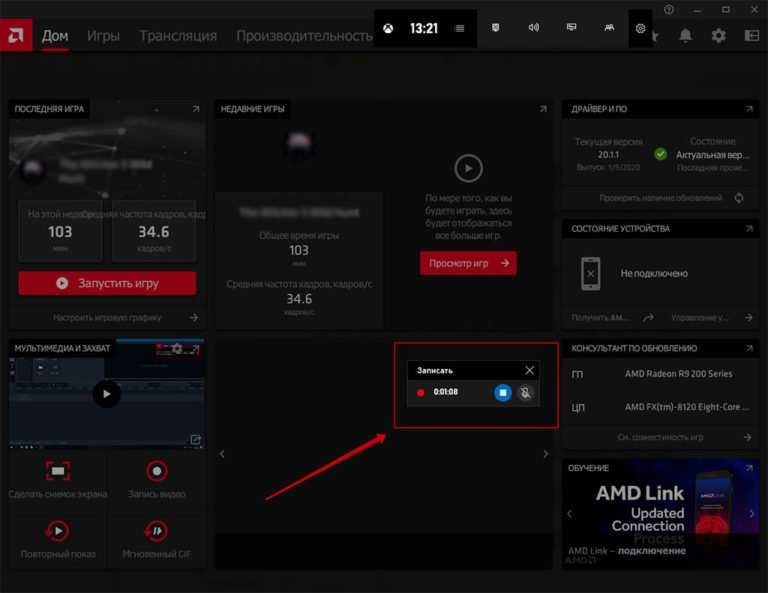
Task: Open the Управление устройствами link arrow
Action: pos(748,318)
